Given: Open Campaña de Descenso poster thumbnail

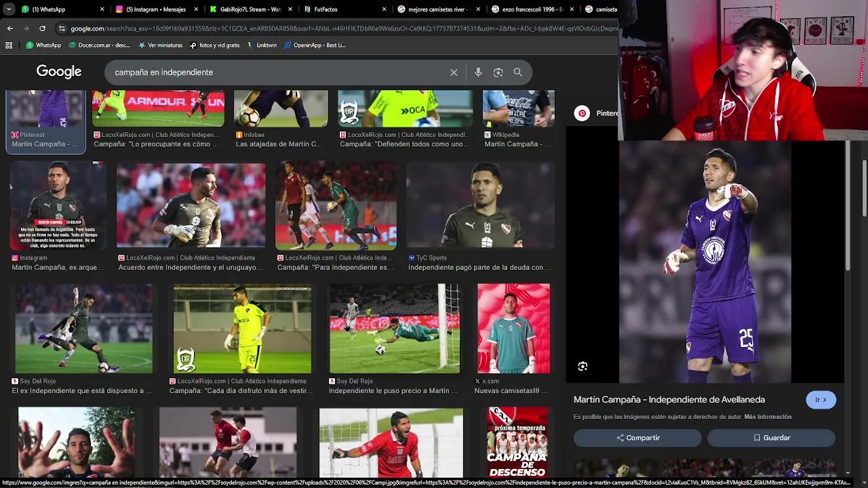Looking at the screenshot, I should [517, 442].
